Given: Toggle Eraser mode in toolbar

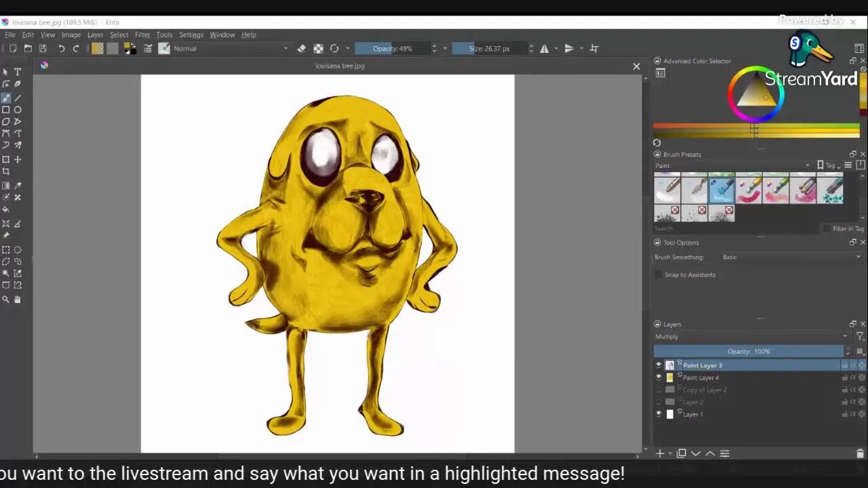Looking at the screenshot, I should pyautogui.click(x=302, y=49).
